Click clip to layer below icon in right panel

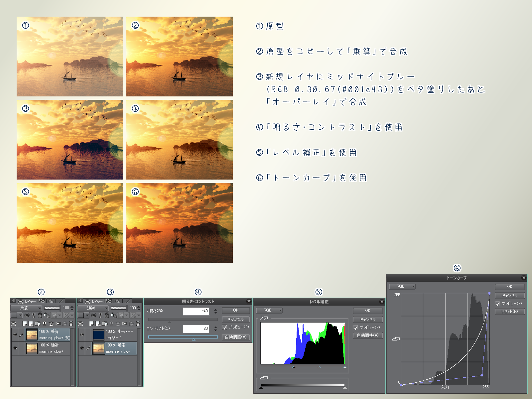coord(94,315)
